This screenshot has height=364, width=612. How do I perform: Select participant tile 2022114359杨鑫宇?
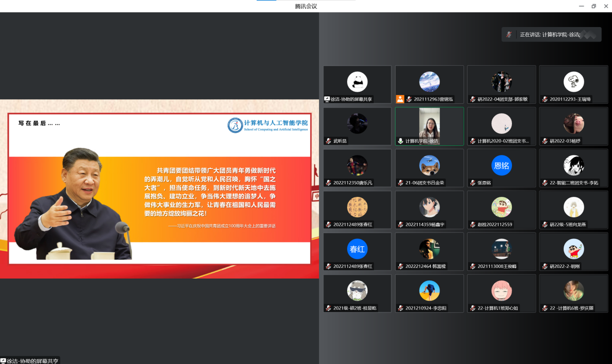(429, 210)
